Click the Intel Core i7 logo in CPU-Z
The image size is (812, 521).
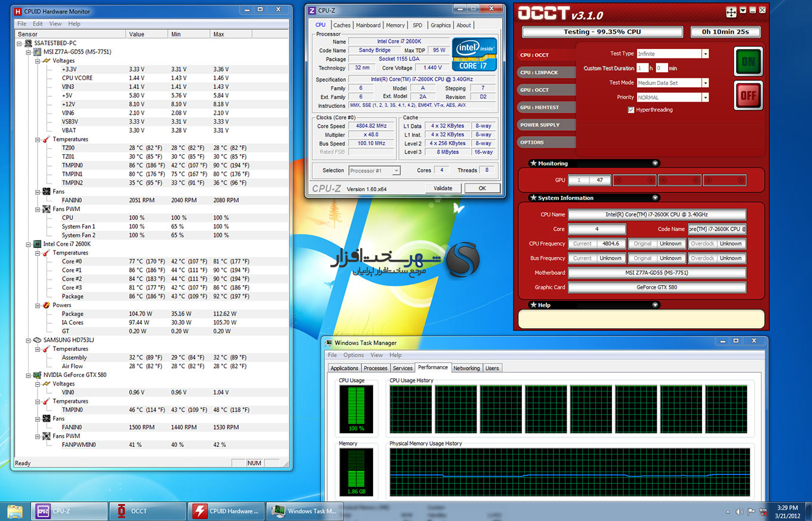point(474,55)
